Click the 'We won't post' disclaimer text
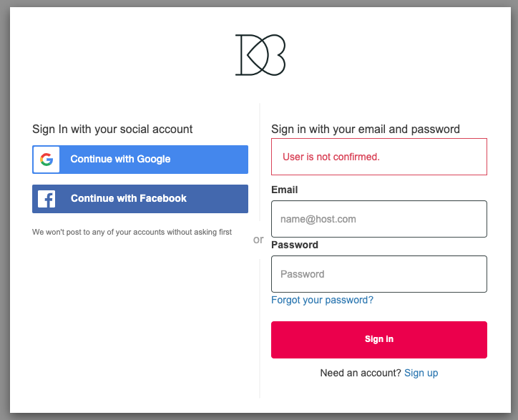518x420 pixels. [x=132, y=232]
